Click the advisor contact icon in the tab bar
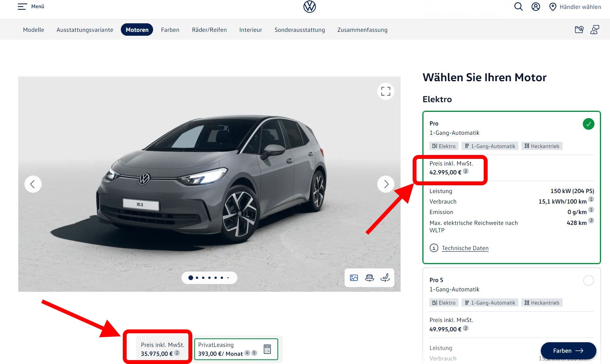The width and height of the screenshot is (610, 364). (595, 30)
